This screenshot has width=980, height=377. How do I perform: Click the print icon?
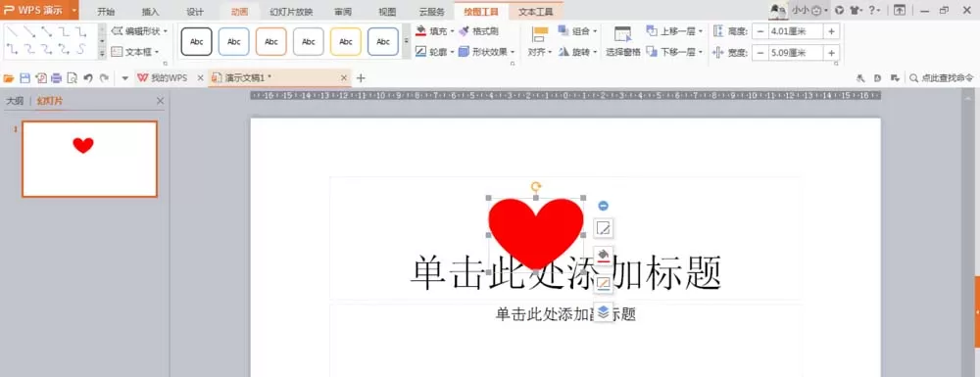click(56, 78)
